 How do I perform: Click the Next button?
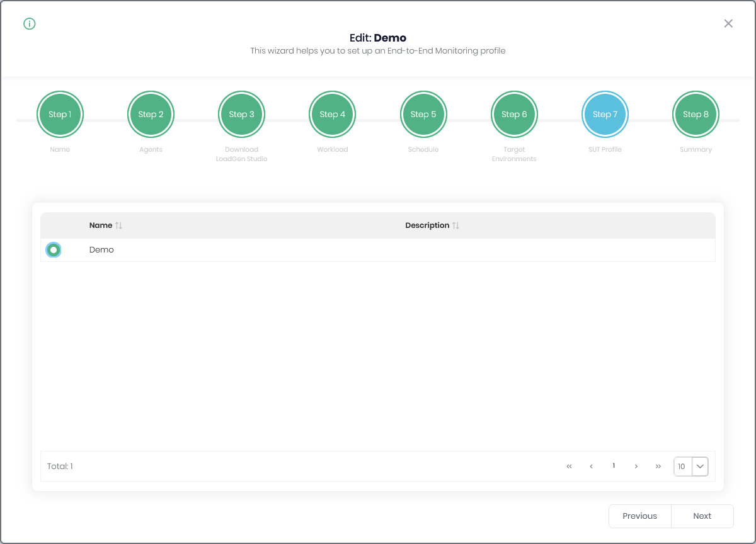702,516
